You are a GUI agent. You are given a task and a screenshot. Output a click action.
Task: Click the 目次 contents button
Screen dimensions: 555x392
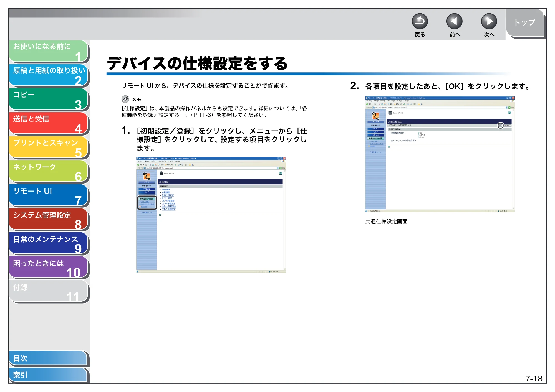(49, 358)
